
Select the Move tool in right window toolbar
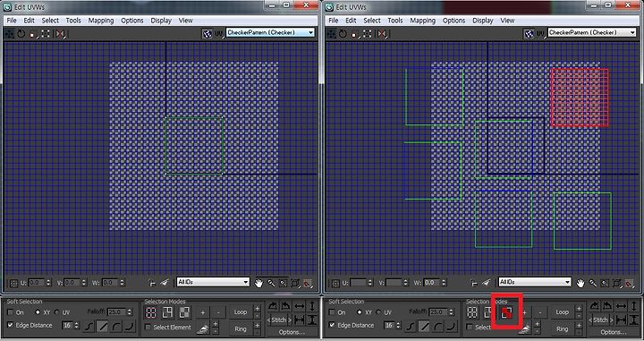[x=331, y=34]
